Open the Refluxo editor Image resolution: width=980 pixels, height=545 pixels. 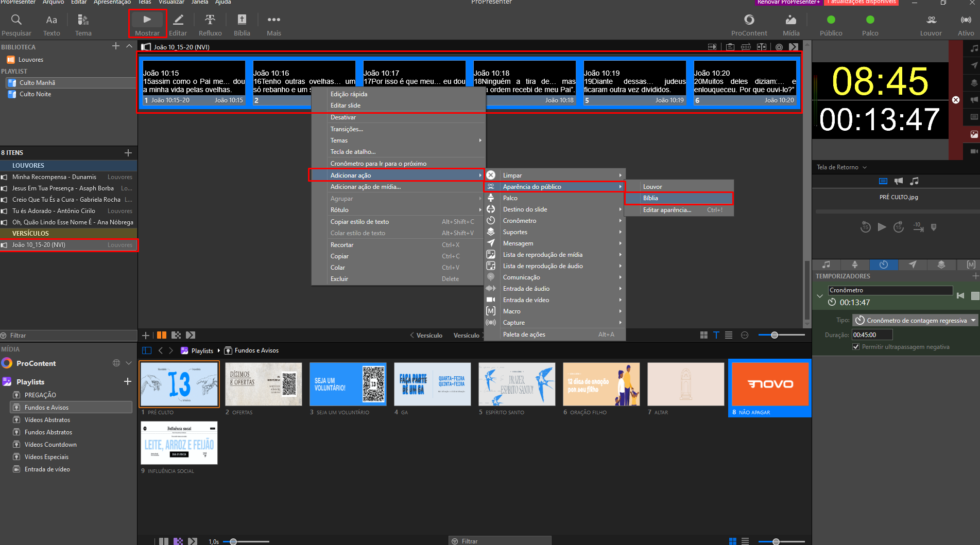tap(210, 25)
